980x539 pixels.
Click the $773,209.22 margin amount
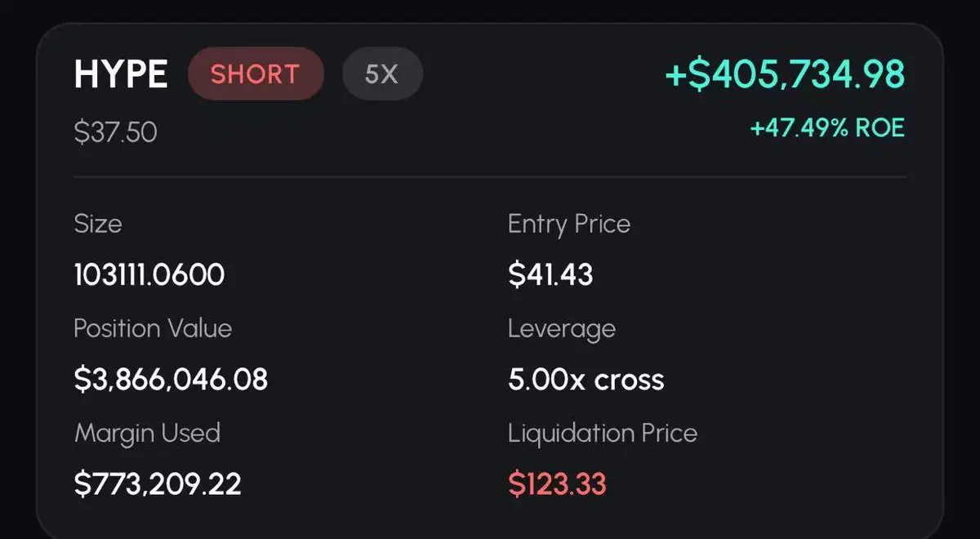[x=158, y=483]
